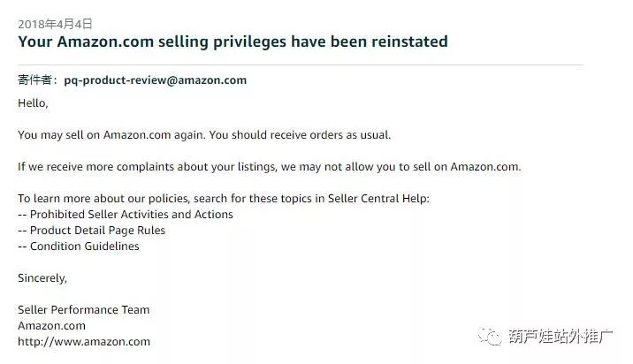The width and height of the screenshot is (633, 364).
Task: Open the http://www.amazon.com link
Action: (84, 341)
